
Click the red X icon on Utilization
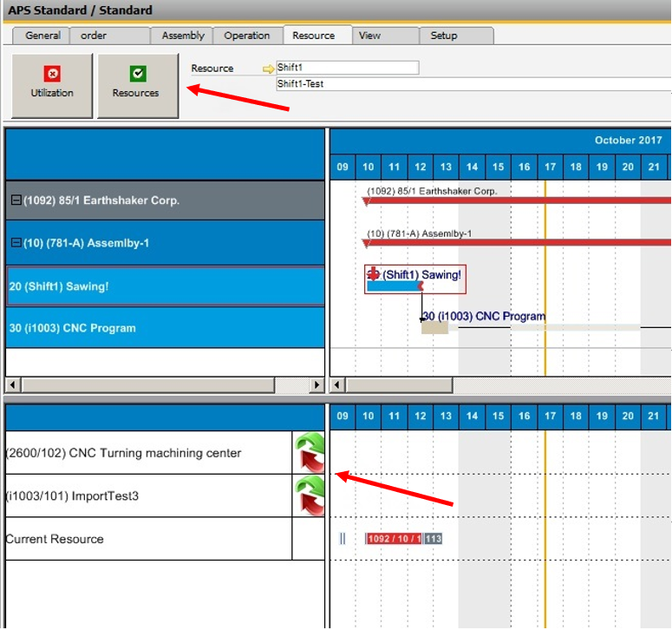[x=52, y=74]
